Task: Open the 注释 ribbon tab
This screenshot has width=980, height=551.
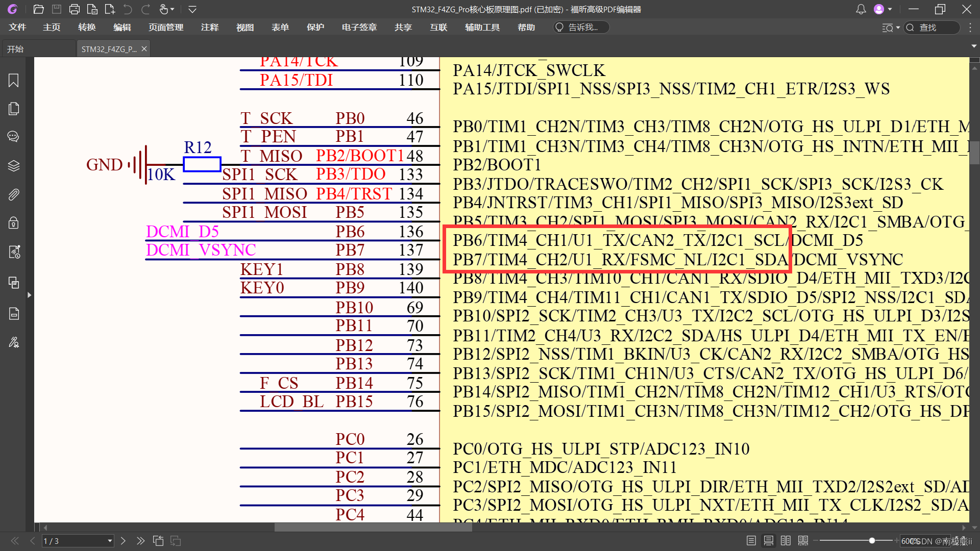Action: [x=210, y=27]
